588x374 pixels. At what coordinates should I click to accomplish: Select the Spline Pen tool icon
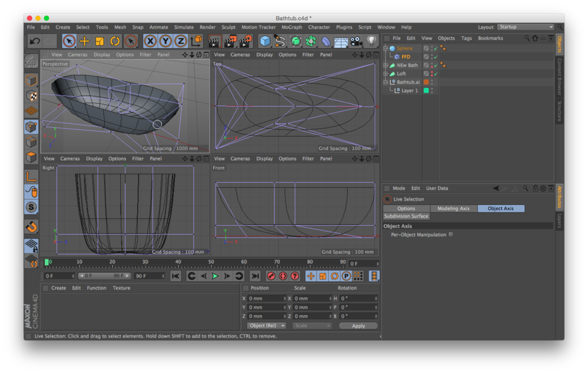pyautogui.click(x=280, y=41)
